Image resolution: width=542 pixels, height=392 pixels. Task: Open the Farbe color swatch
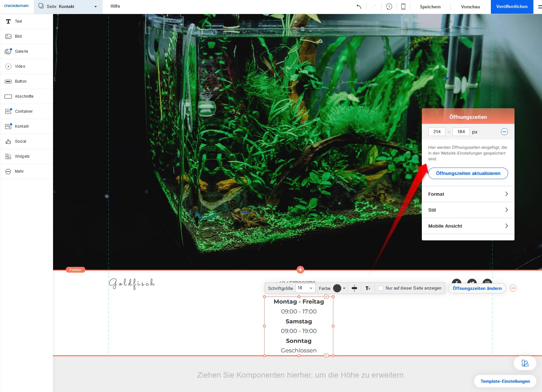click(337, 288)
